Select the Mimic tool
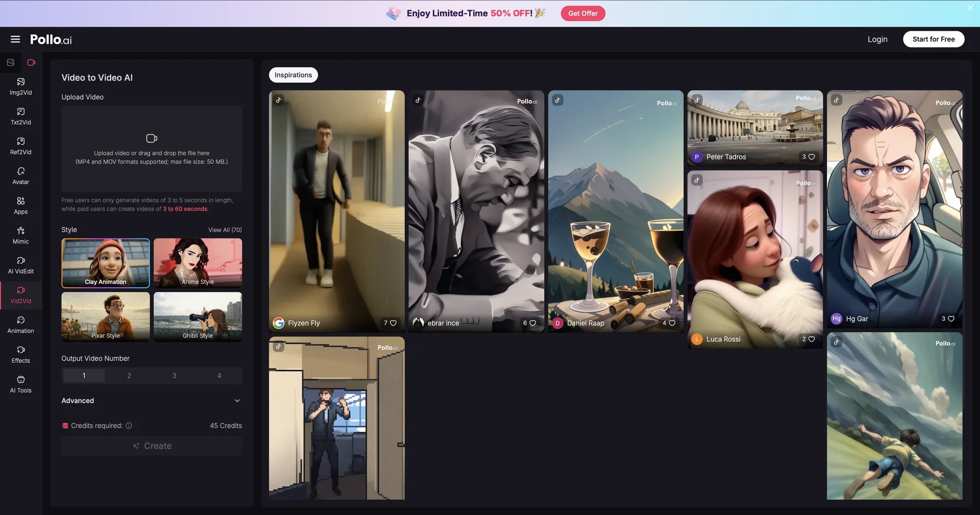 (21, 235)
